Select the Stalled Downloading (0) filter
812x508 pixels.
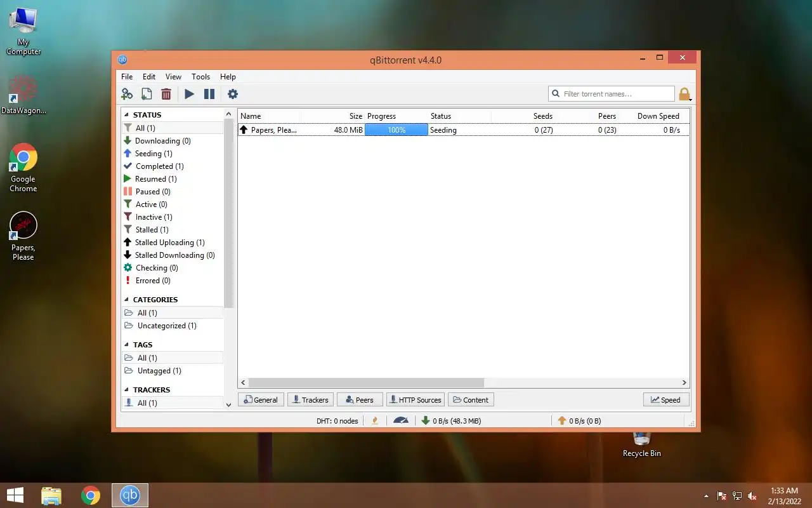pos(173,255)
